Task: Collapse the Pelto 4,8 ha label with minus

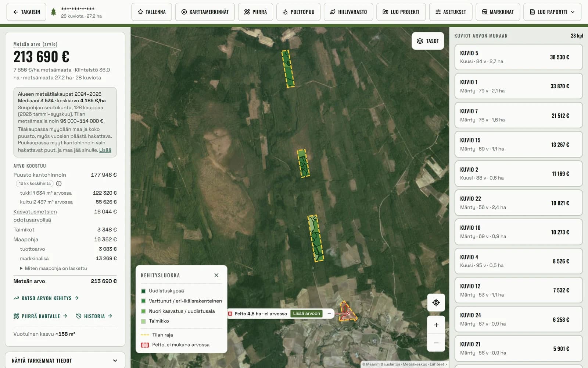Action: click(329, 314)
